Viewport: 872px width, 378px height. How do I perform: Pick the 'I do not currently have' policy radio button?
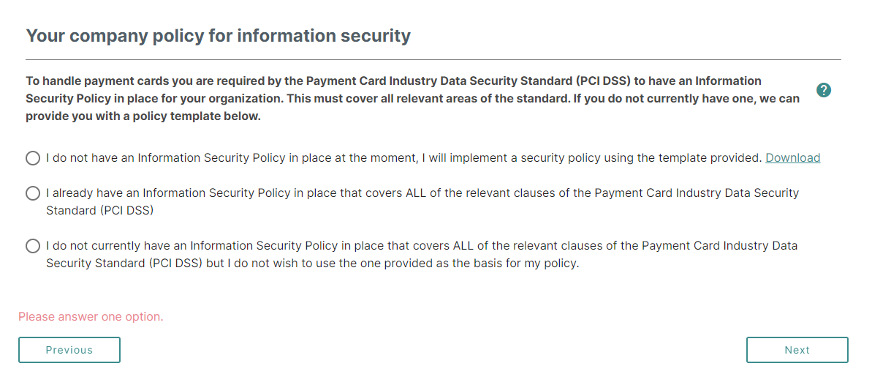coord(33,246)
